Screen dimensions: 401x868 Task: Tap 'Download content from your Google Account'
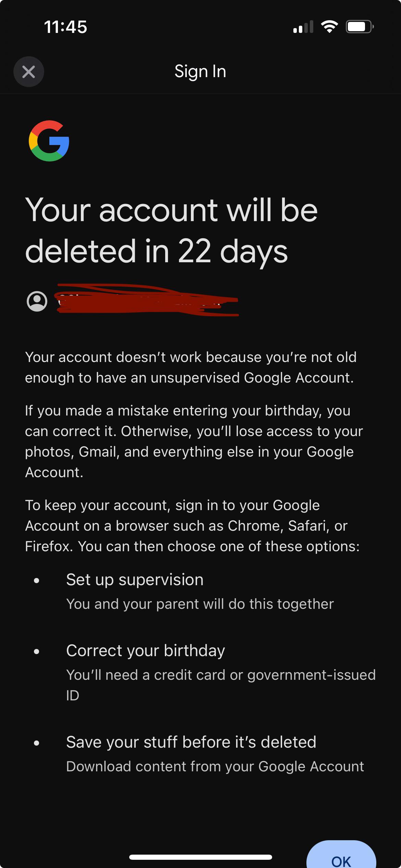[215, 767]
